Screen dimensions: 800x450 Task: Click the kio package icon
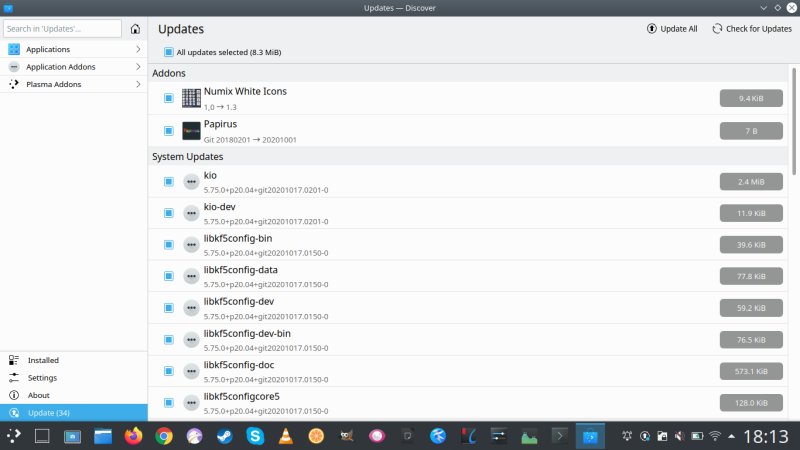coord(191,182)
